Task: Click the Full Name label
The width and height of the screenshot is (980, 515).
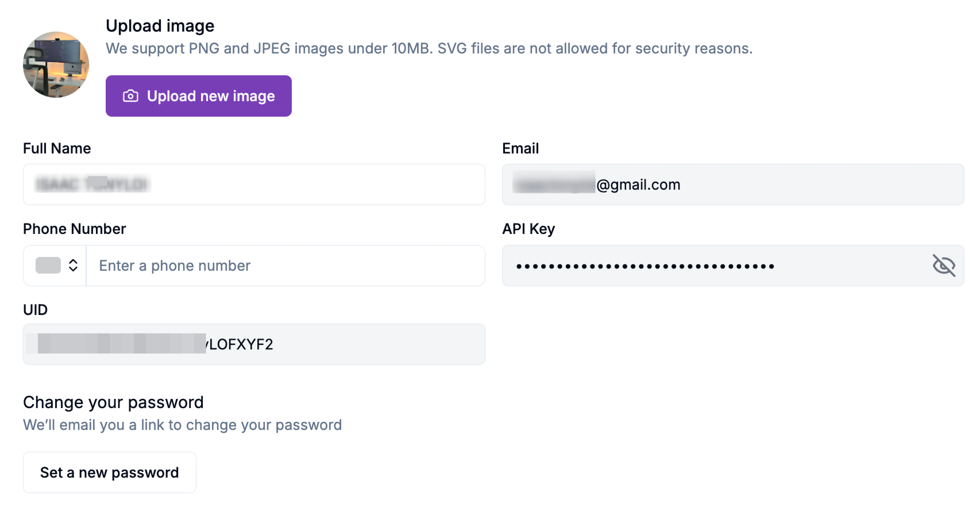Action: pos(57,148)
